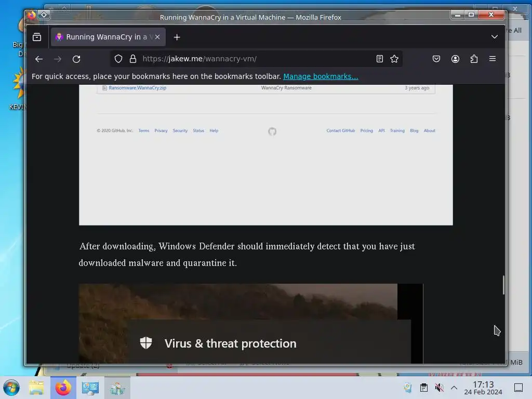Image resolution: width=532 pixels, height=399 pixels.
Task: Click Pricing footer link
Action: click(366, 130)
